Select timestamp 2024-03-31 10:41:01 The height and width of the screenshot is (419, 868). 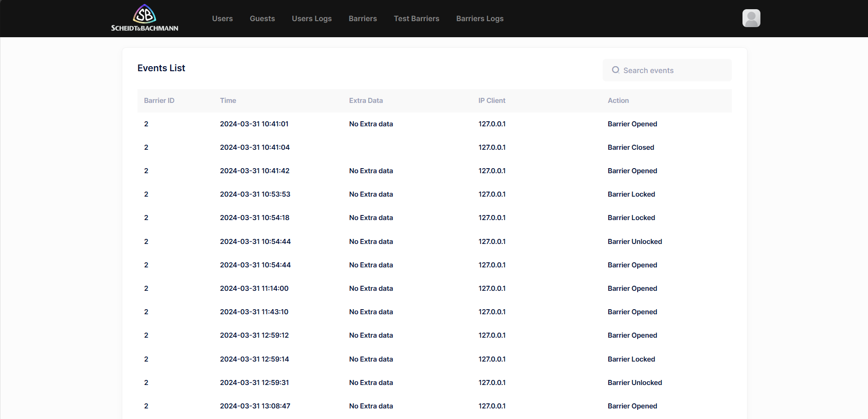pyautogui.click(x=254, y=124)
